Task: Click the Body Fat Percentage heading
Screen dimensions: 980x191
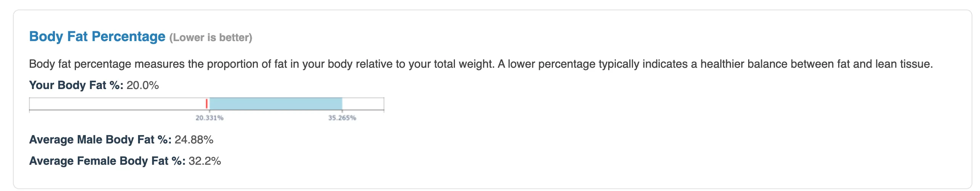Action: [97, 37]
